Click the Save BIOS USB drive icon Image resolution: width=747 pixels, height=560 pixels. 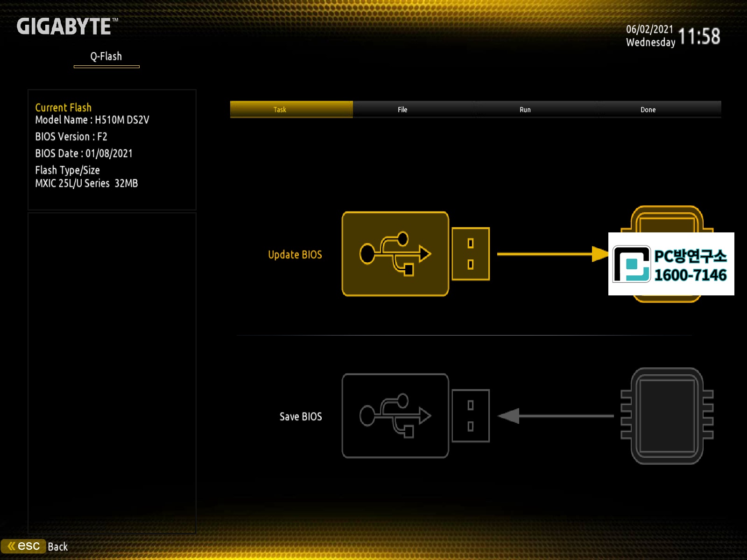[395, 415]
